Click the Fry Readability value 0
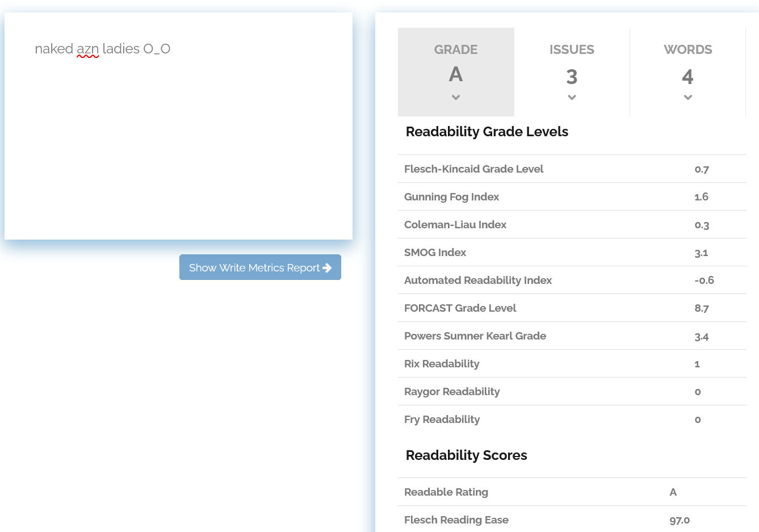Image resolution: width=759 pixels, height=532 pixels. (698, 420)
